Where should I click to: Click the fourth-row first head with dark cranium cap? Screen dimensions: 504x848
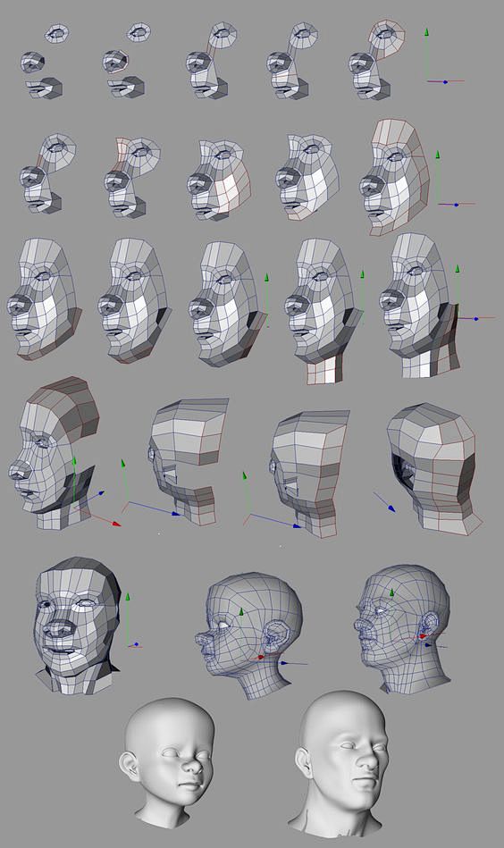pyautogui.click(x=55, y=452)
